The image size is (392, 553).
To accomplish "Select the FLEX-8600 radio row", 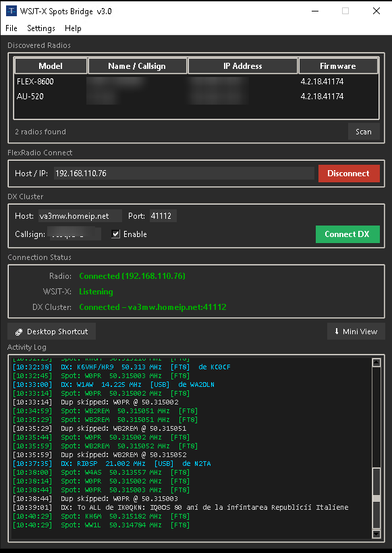I will coord(196,82).
